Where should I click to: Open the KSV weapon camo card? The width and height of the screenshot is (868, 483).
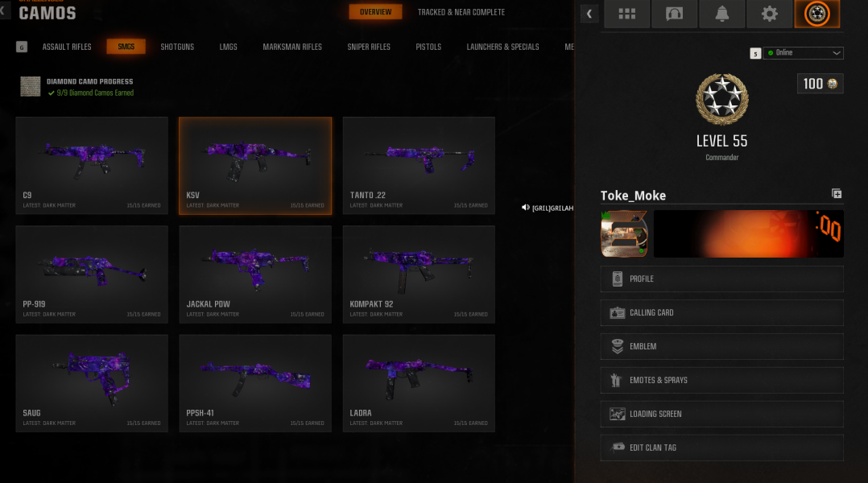pos(255,165)
